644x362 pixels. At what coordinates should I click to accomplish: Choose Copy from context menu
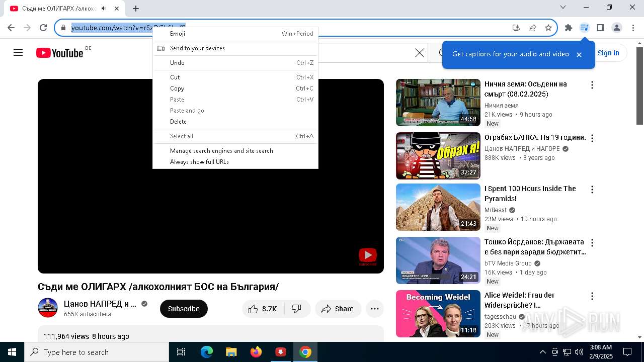[235, 88]
